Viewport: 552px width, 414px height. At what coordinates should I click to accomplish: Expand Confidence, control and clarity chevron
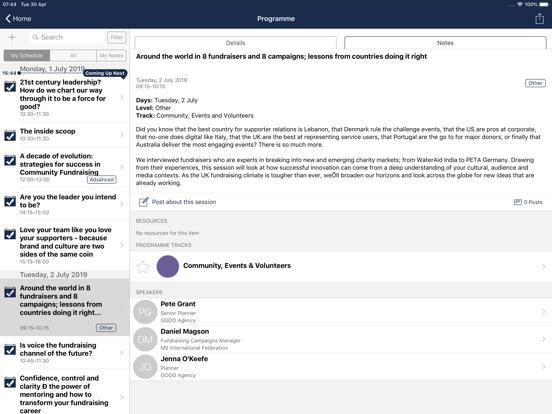[x=122, y=397]
